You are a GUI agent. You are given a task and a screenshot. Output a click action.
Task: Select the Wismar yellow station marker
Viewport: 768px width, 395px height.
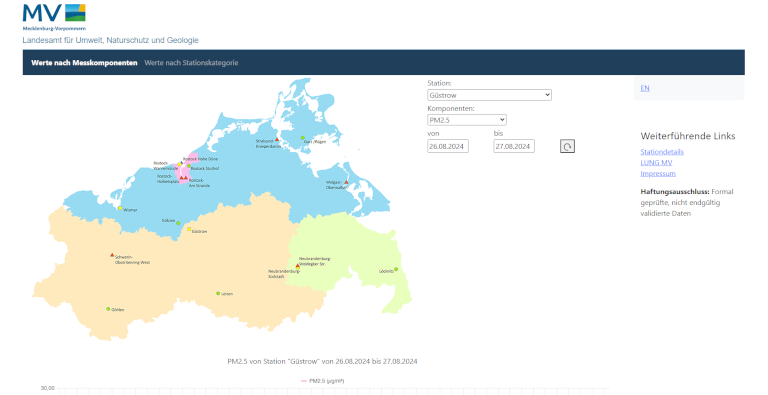120,208
